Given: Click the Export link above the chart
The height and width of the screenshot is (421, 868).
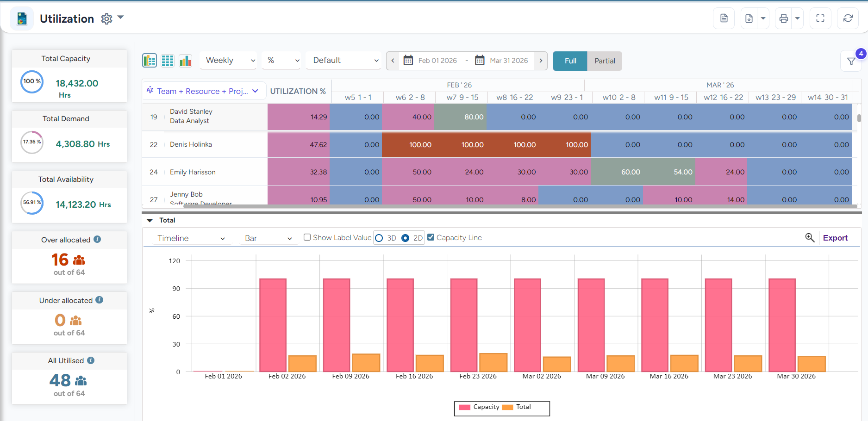Looking at the screenshot, I should pyautogui.click(x=835, y=237).
